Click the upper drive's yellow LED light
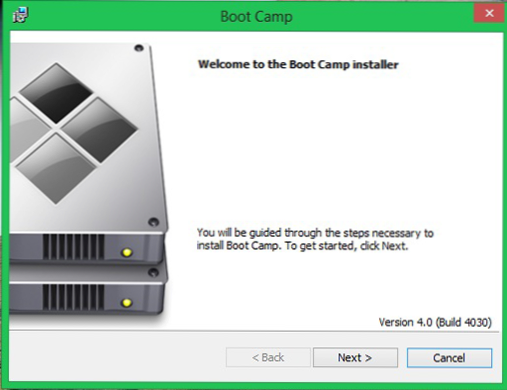 [x=127, y=252]
